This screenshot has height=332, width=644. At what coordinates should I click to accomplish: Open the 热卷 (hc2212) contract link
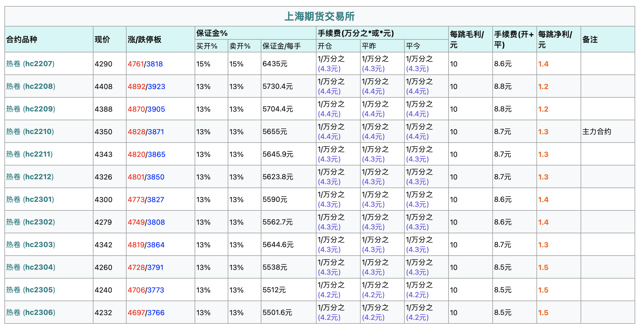pyautogui.click(x=30, y=177)
